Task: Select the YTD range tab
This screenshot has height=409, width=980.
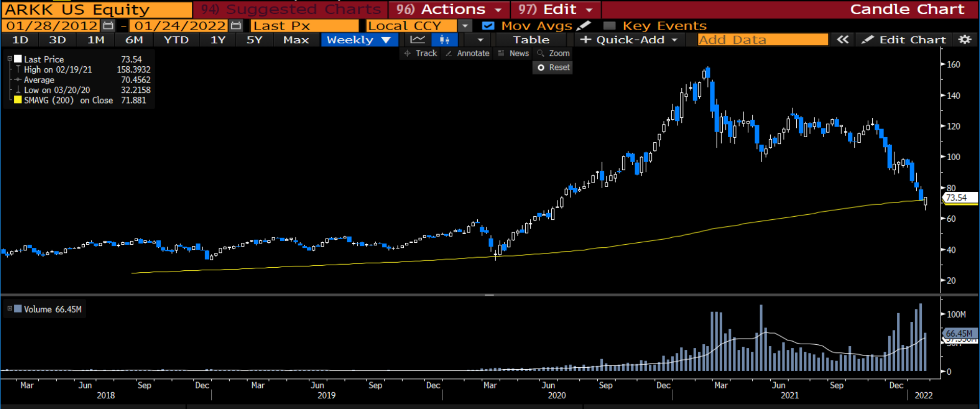Action: pyautogui.click(x=176, y=40)
